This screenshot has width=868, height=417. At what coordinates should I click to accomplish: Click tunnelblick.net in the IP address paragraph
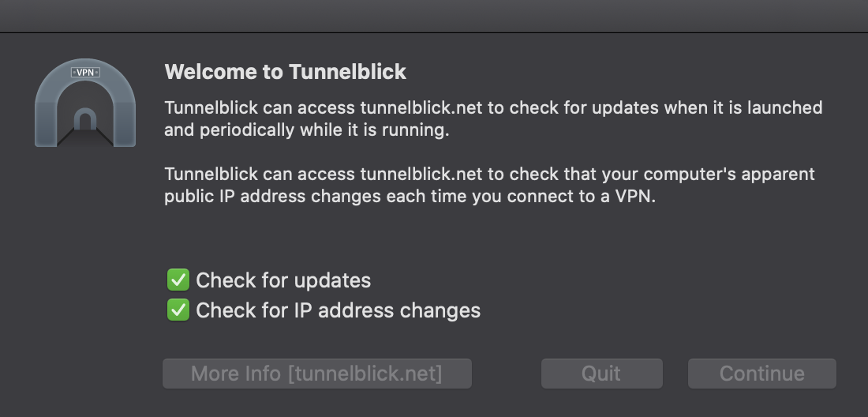(421, 174)
